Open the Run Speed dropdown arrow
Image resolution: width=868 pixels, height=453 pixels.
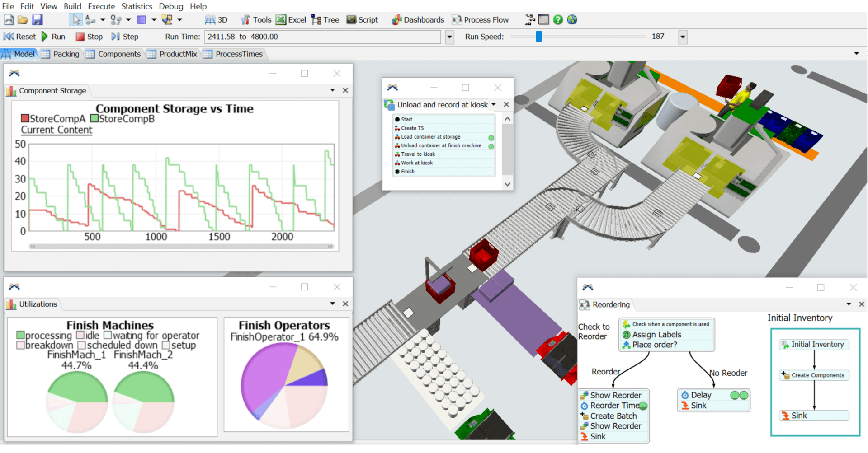coord(683,37)
